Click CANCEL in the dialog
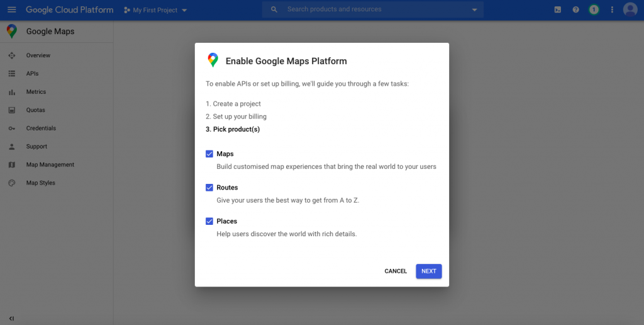This screenshot has width=644, height=325. tap(396, 271)
